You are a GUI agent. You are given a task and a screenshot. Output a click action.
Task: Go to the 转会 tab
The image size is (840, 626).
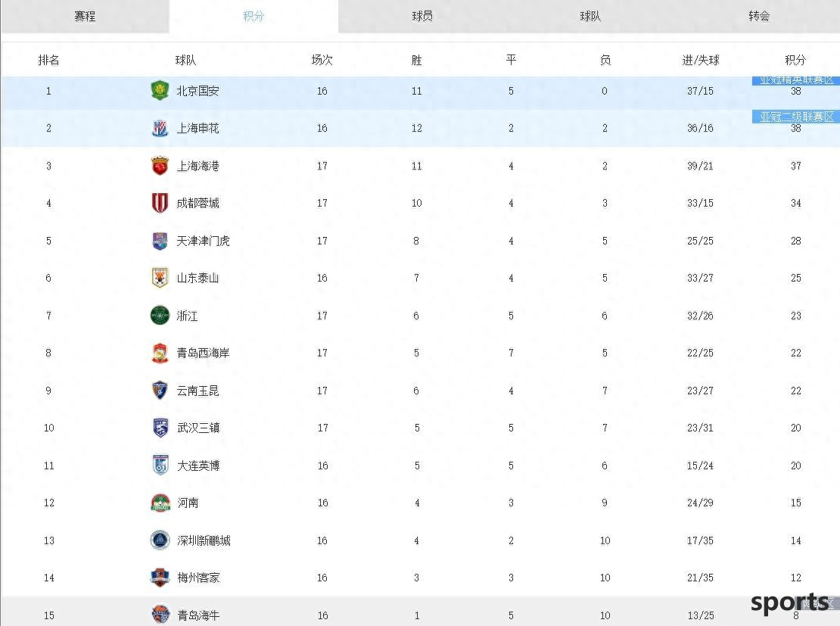click(x=758, y=16)
